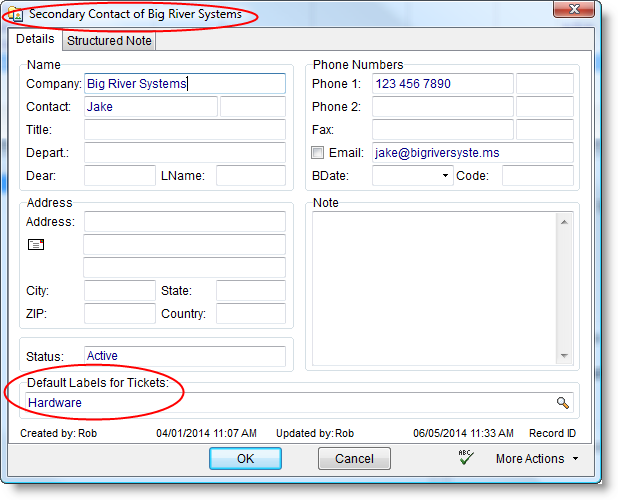Select the Details tab
The height and width of the screenshot is (500, 618).
tap(35, 40)
